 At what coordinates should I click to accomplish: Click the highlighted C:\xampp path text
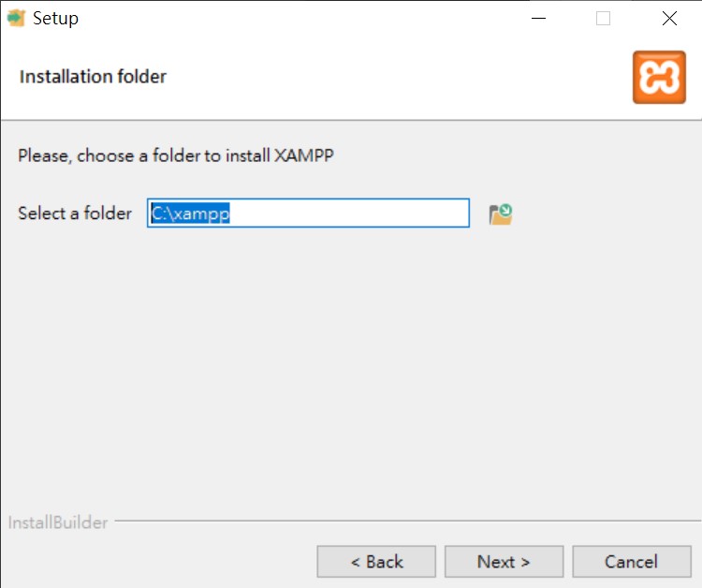click(191, 213)
